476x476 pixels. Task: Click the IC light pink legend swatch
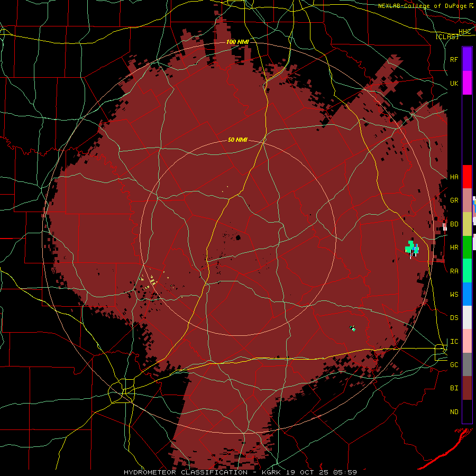point(467,341)
